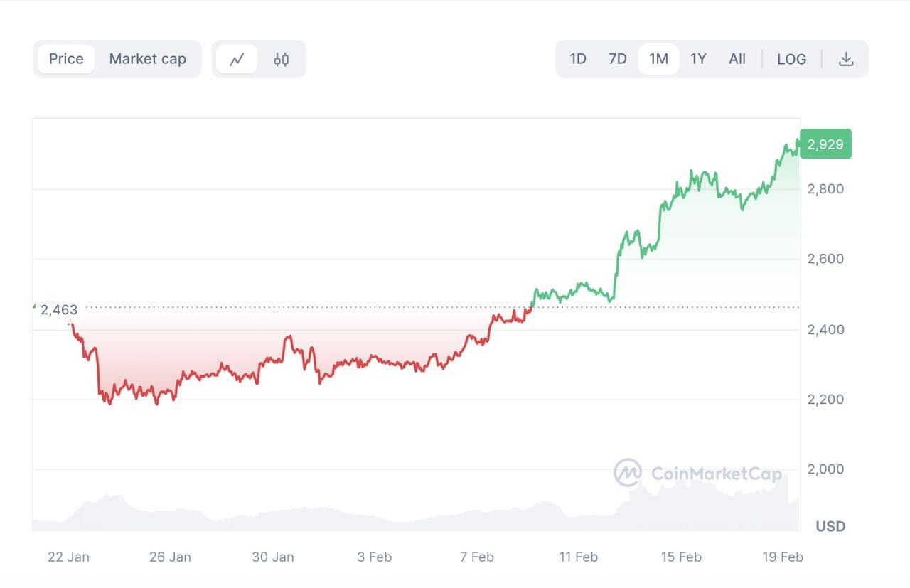Set the time range to 7D
910x588 pixels.
tap(618, 59)
